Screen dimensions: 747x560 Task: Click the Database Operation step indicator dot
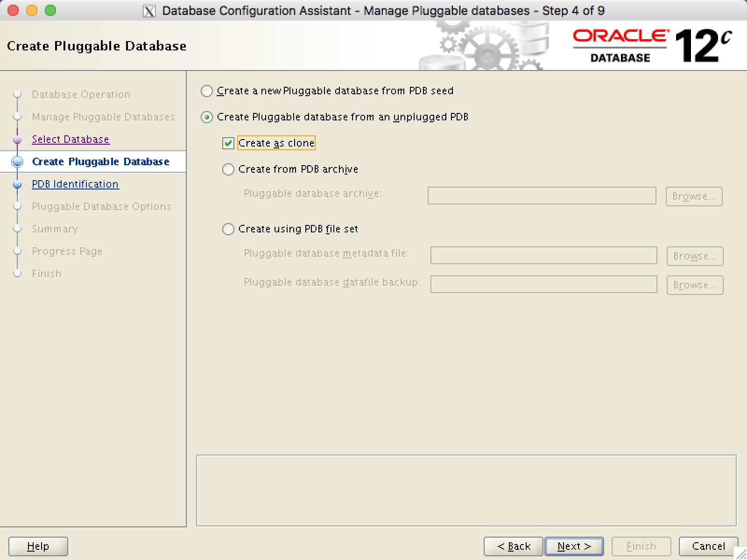point(18,94)
